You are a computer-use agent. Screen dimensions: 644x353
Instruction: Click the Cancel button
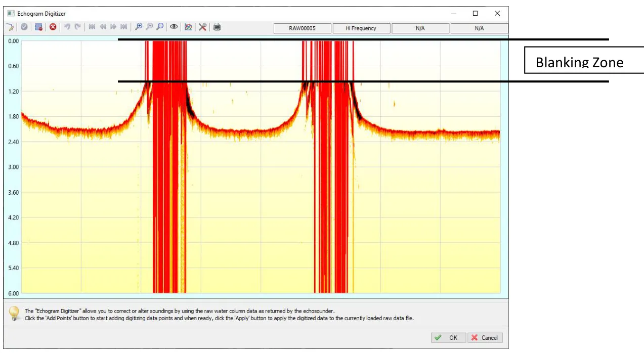tap(485, 338)
